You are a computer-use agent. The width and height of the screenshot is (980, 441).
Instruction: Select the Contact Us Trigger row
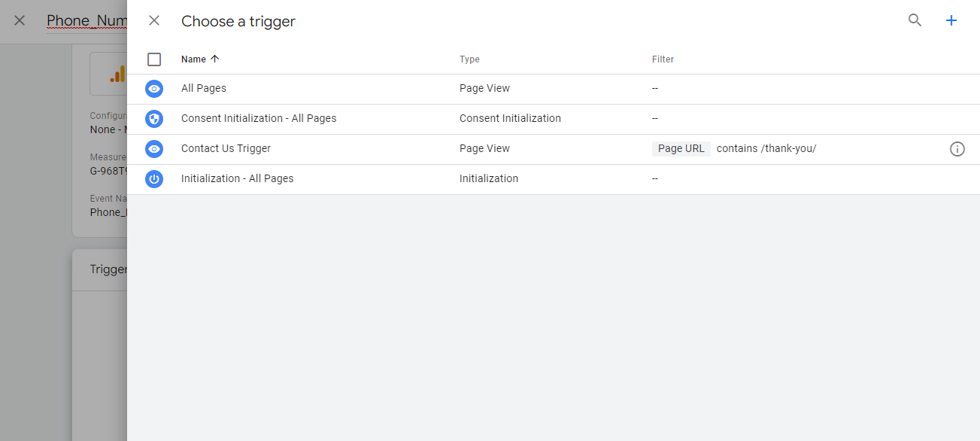pos(226,149)
